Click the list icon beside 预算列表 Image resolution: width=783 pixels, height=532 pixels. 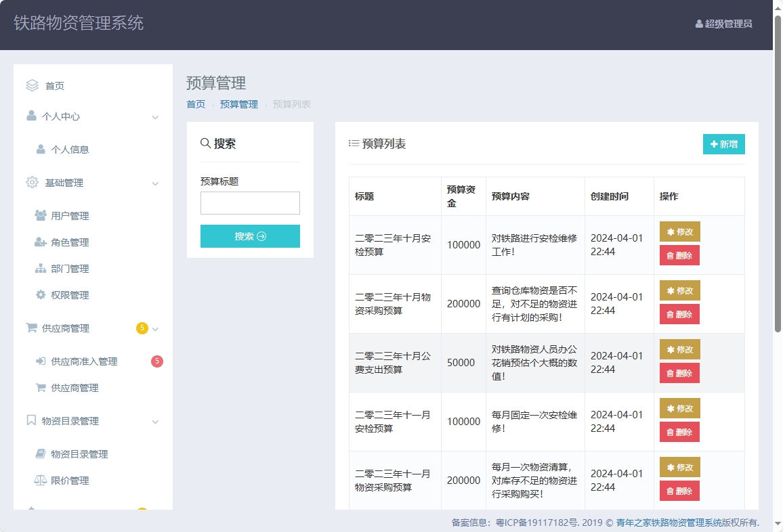click(x=353, y=143)
